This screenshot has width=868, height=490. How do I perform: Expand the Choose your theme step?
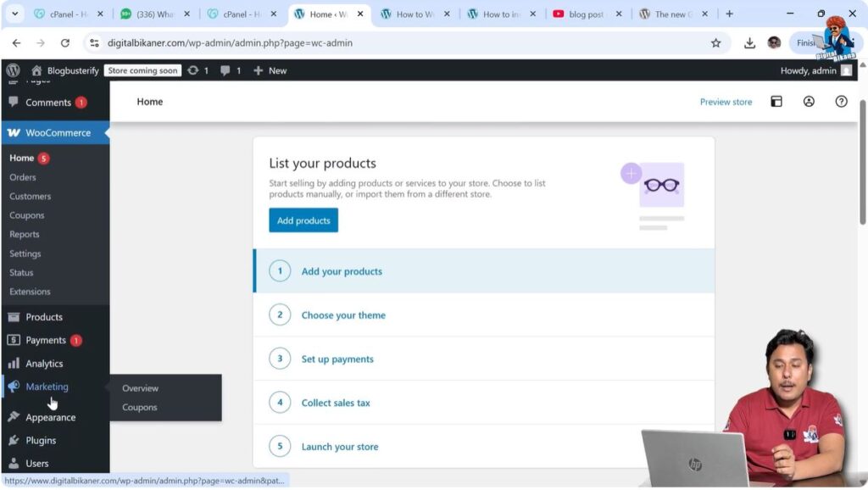343,315
